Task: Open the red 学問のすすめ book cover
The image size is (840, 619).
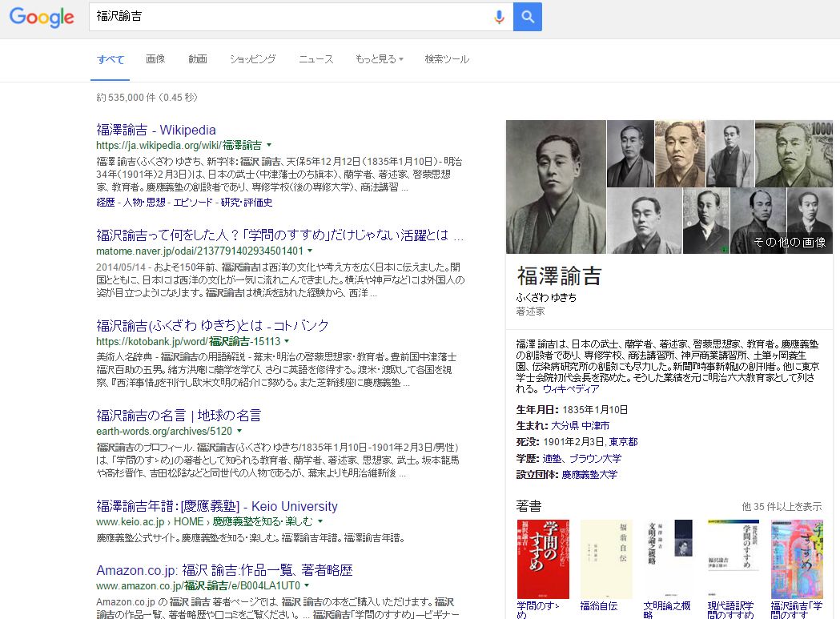Action: [x=543, y=559]
